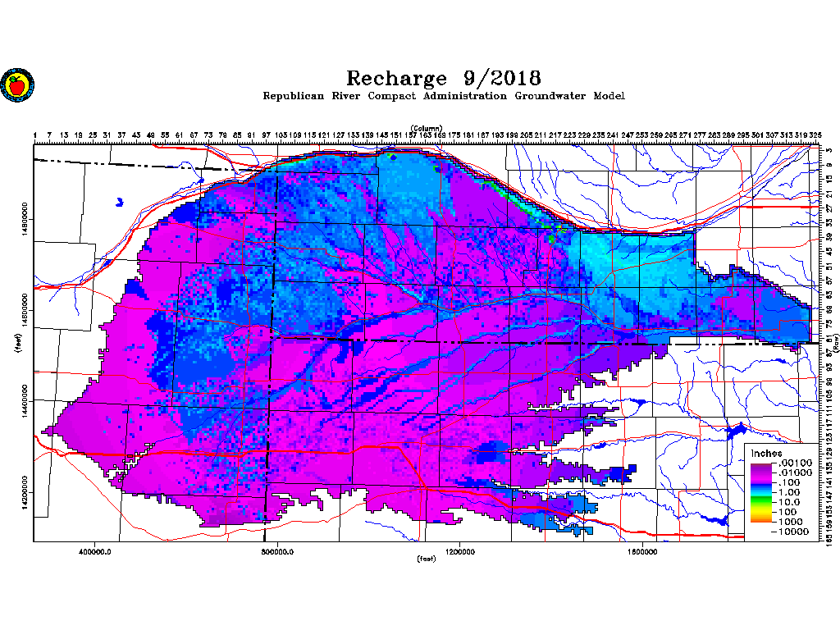Click the Republican River Compact Administration subtitle

pyautogui.click(x=443, y=96)
